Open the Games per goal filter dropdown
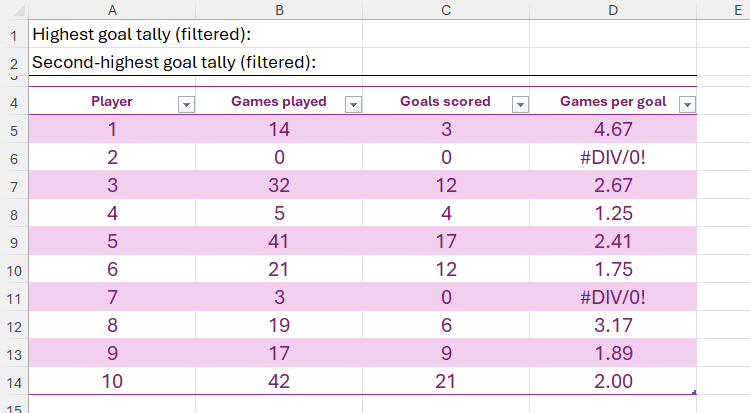Image resolution: width=750 pixels, height=413 pixels. (x=686, y=104)
